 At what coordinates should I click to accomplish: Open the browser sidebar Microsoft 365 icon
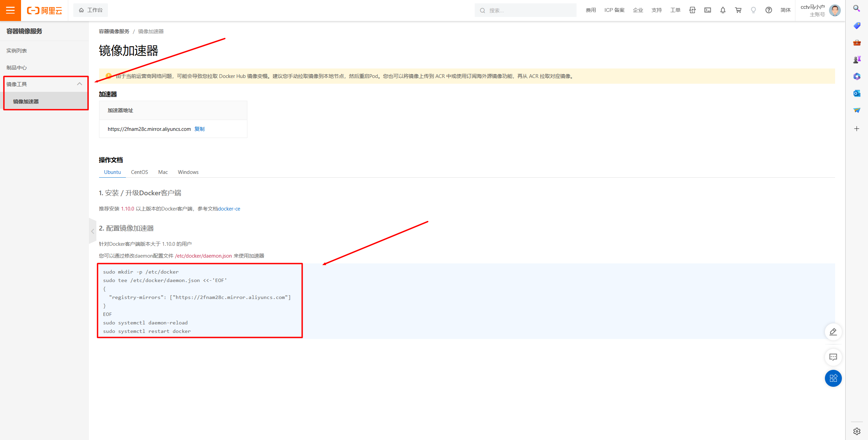click(x=857, y=76)
